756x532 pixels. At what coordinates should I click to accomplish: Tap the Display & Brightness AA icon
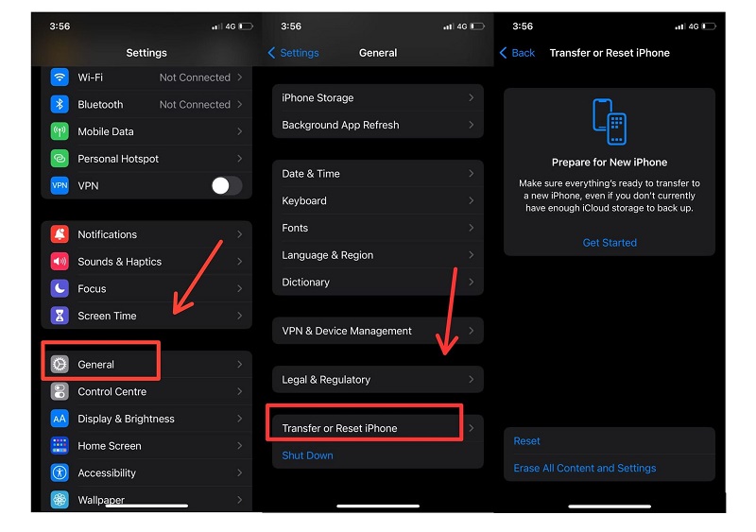click(x=60, y=419)
